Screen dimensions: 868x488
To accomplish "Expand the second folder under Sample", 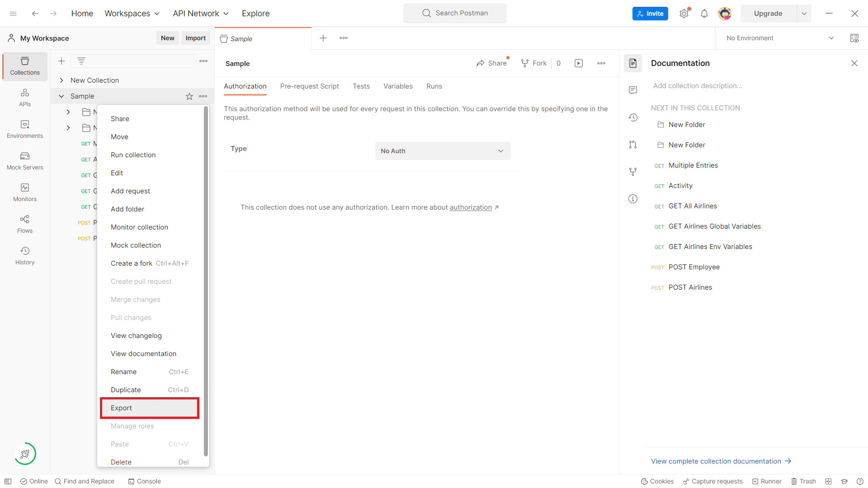I will (68, 128).
